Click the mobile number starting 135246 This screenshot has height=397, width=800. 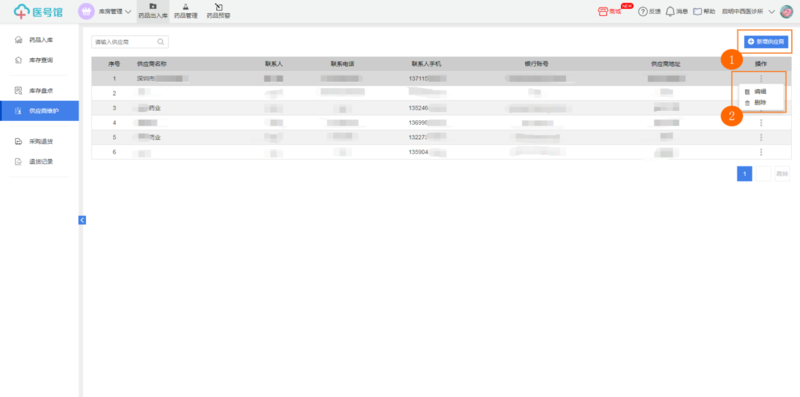428,108
